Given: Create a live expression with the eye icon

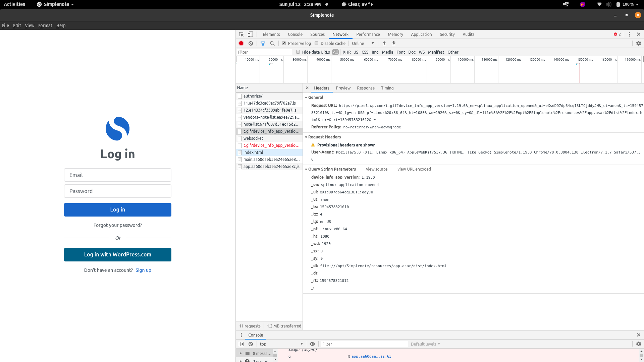Looking at the screenshot, I should (x=312, y=344).
